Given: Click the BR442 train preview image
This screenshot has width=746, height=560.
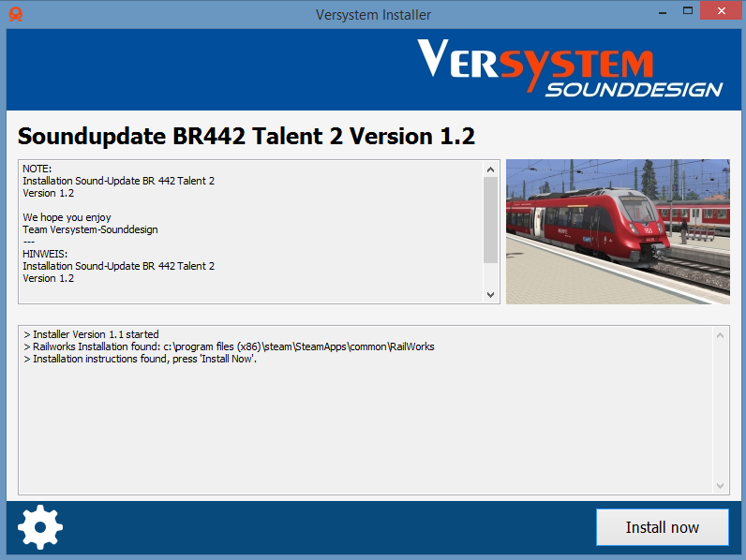Looking at the screenshot, I should pyautogui.click(x=618, y=231).
